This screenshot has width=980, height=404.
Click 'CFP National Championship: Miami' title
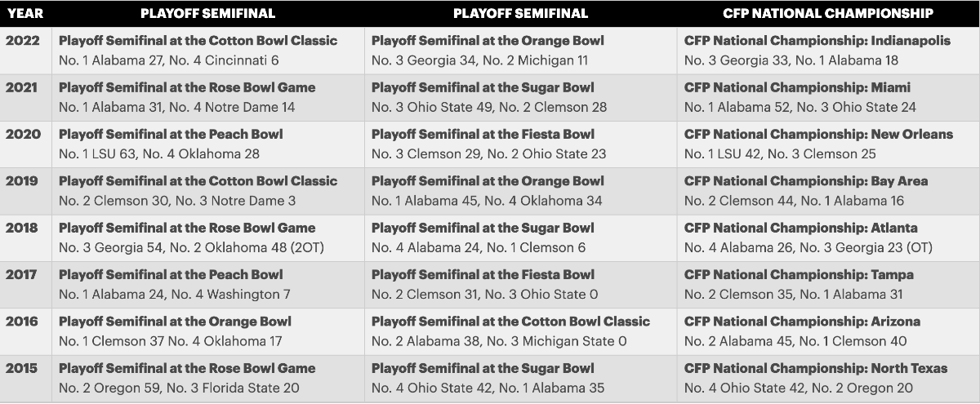coord(797,87)
